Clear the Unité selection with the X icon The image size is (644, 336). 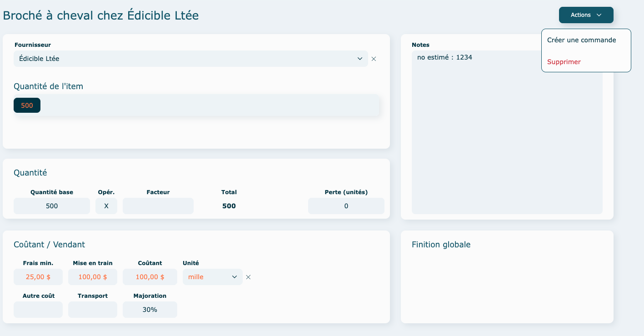248,277
